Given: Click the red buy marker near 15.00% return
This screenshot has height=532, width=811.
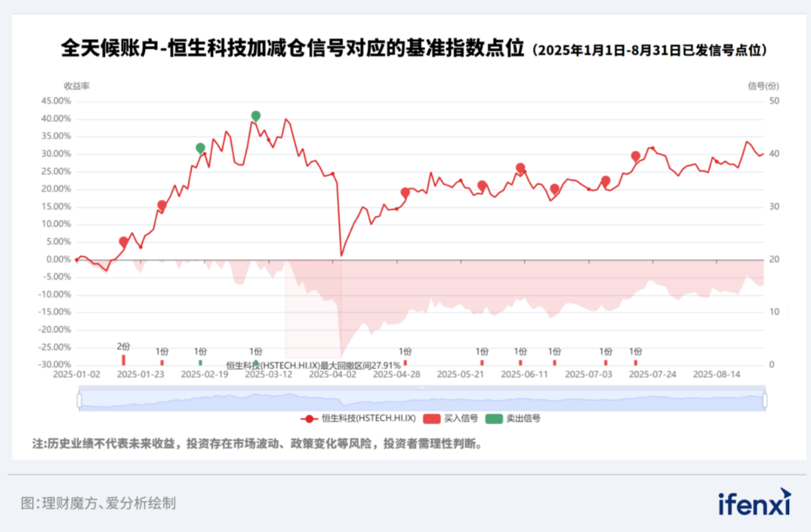Looking at the screenshot, I should 162,205.
